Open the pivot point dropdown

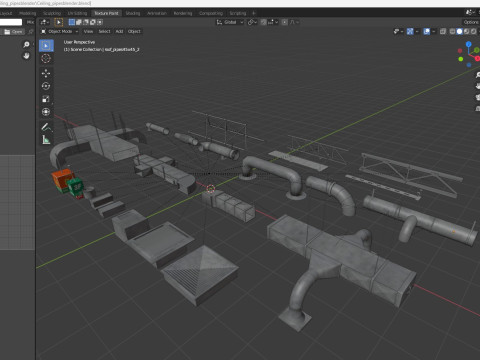(x=252, y=22)
